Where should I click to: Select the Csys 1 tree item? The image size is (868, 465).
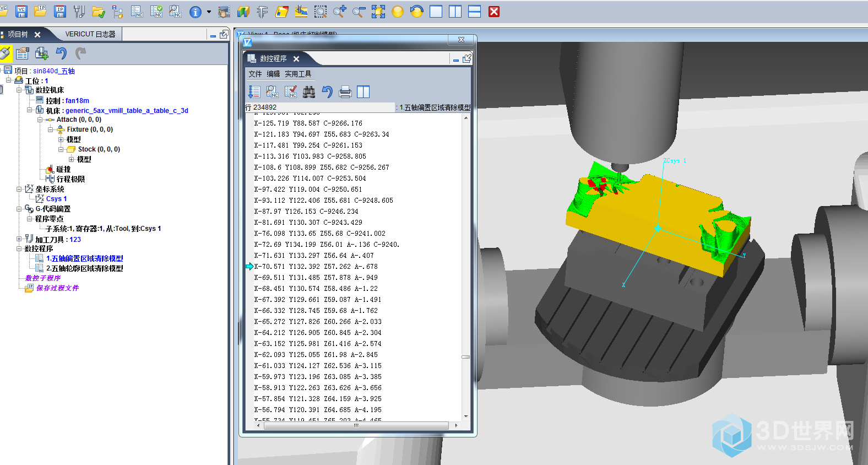point(56,199)
